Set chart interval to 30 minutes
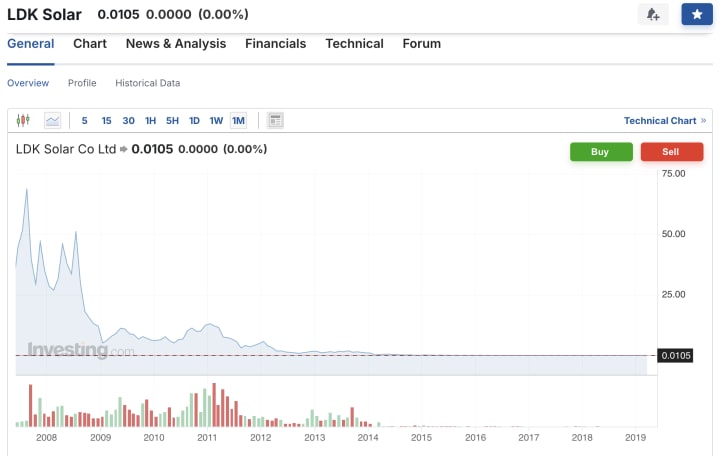Screen dimensions: 720x456 129,121
